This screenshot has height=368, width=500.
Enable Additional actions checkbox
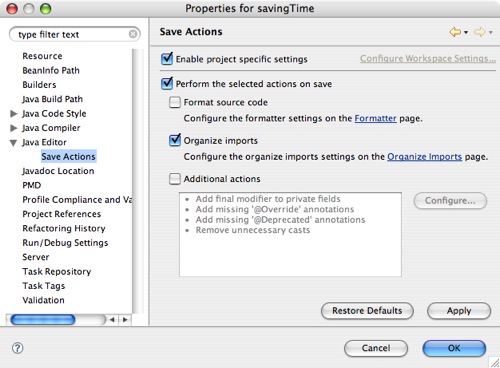[175, 179]
